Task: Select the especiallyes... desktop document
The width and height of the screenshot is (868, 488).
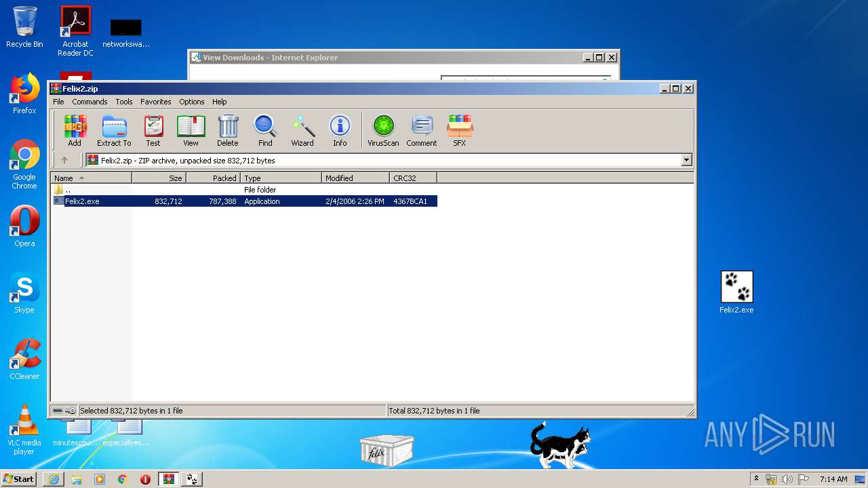Action: 126,432
